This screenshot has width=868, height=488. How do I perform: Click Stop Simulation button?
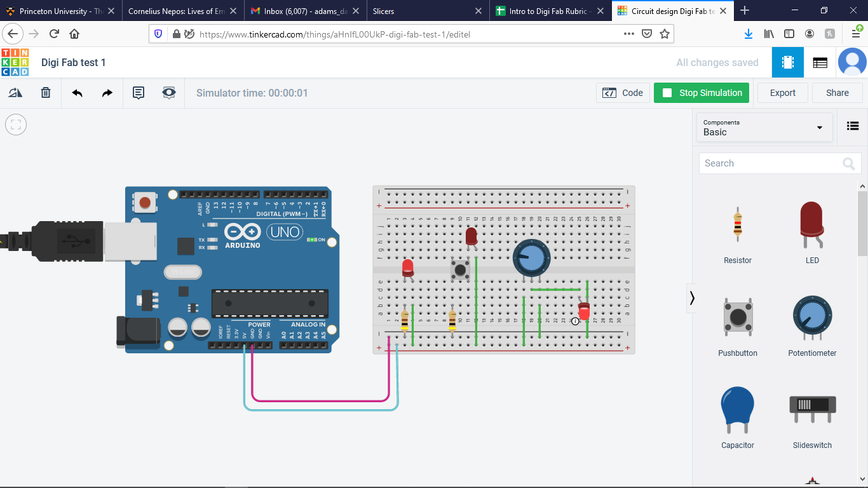click(702, 93)
